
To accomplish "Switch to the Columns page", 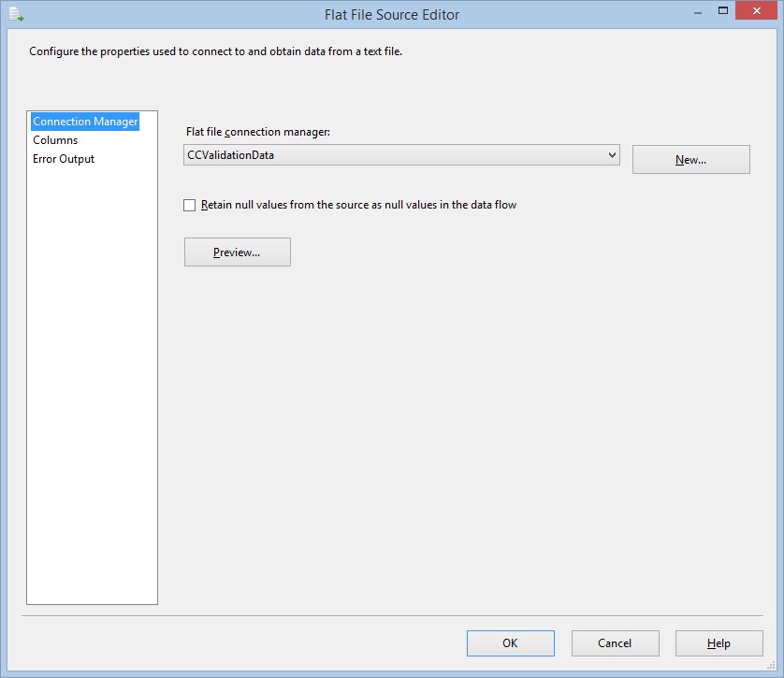I will 55,140.
